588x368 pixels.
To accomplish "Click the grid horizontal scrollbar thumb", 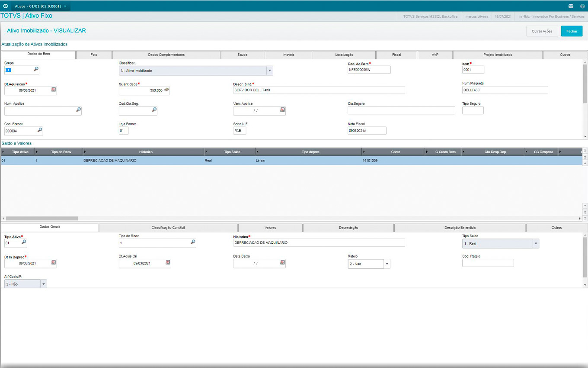I will (x=42, y=219).
